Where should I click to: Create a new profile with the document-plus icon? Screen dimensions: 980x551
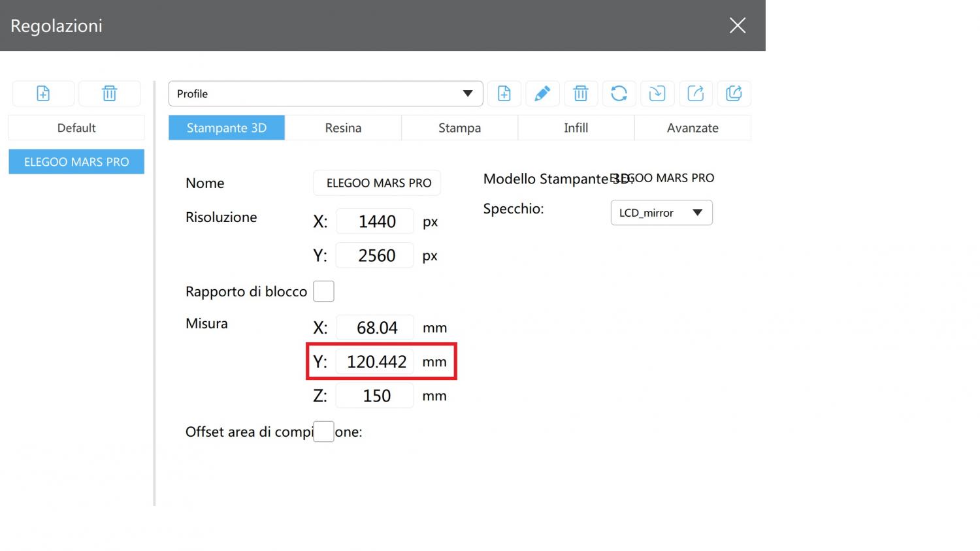pyautogui.click(x=504, y=93)
